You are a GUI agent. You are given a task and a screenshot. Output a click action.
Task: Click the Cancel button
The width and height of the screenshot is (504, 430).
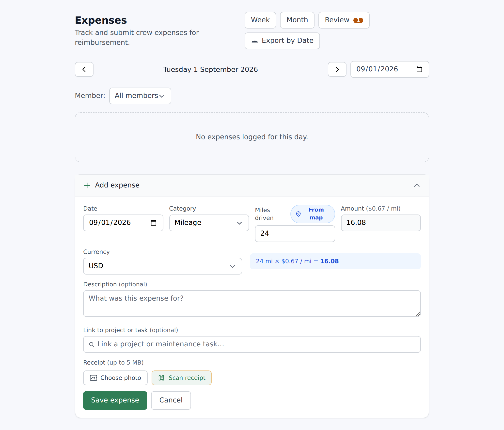point(171,400)
